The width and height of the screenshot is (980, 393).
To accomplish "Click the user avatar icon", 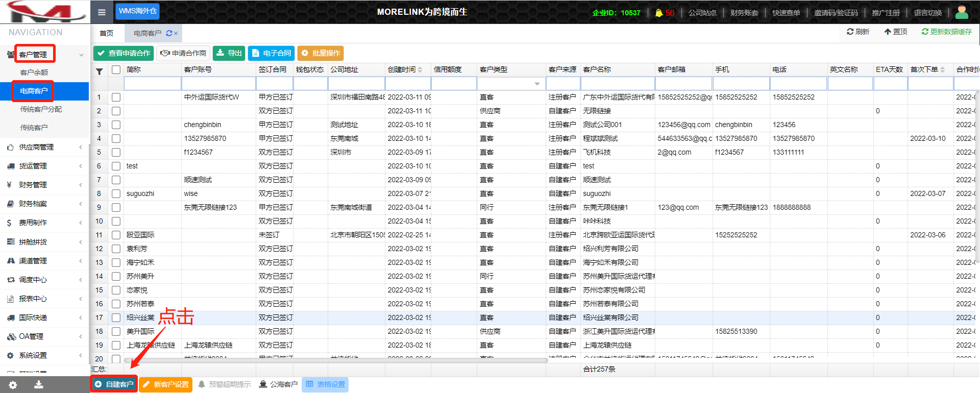I will click(962, 12).
